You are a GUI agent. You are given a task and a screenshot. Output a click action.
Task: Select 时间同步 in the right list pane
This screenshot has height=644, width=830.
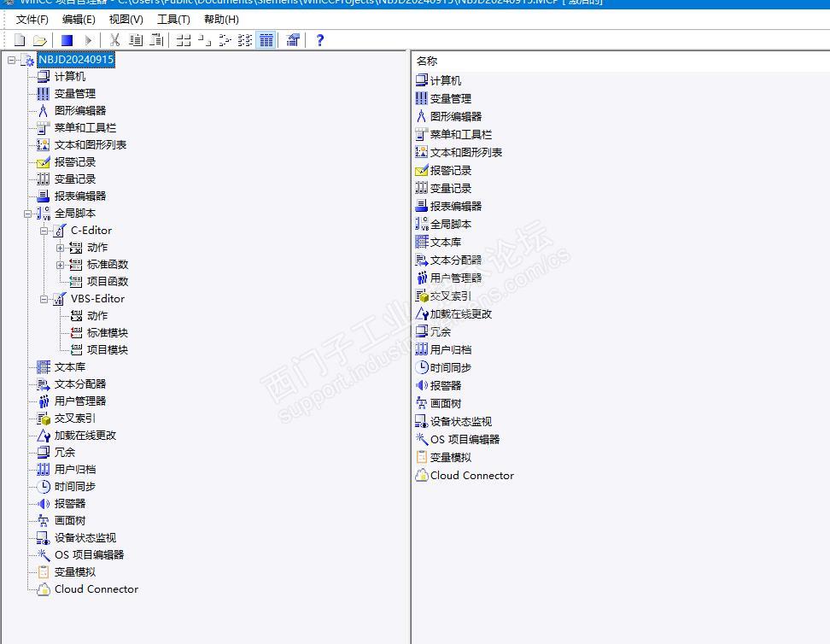pos(451,367)
